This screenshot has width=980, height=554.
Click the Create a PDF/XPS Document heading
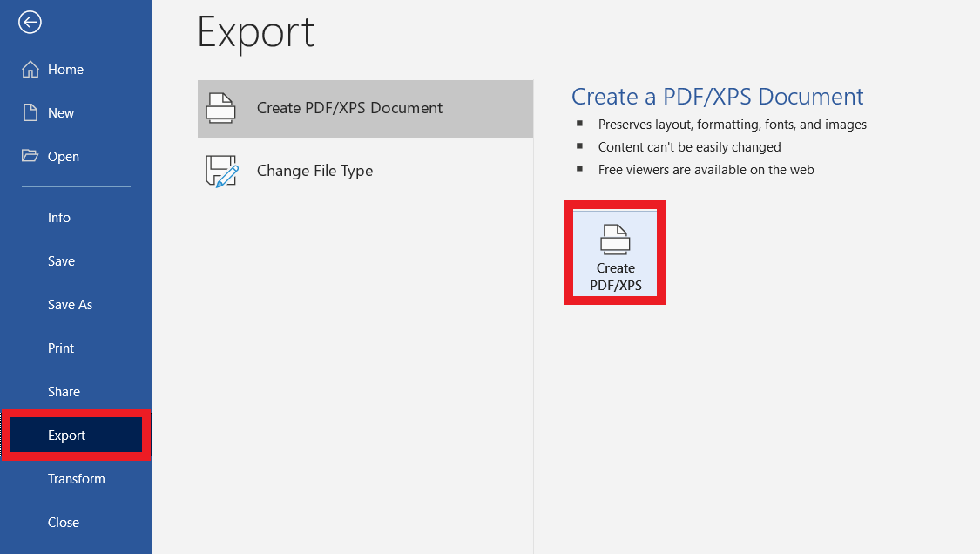click(x=718, y=97)
